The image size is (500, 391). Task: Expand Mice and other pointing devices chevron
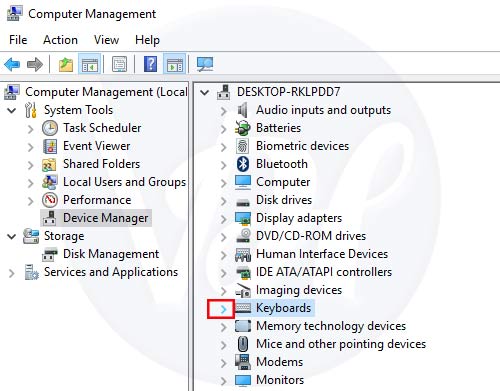pos(224,345)
